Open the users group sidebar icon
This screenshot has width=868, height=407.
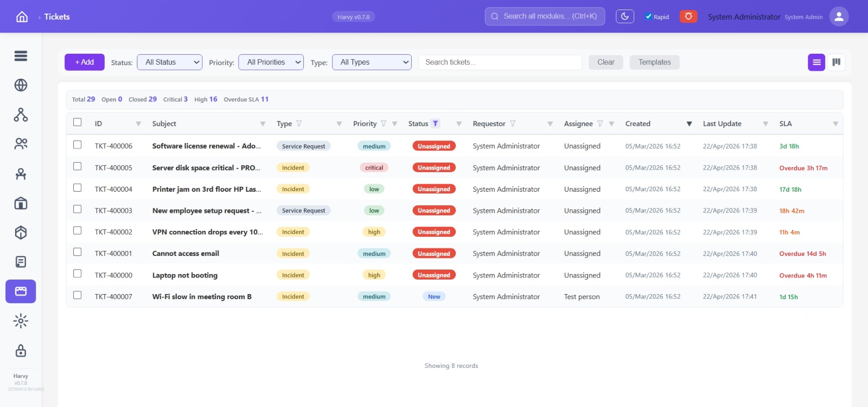(21, 144)
